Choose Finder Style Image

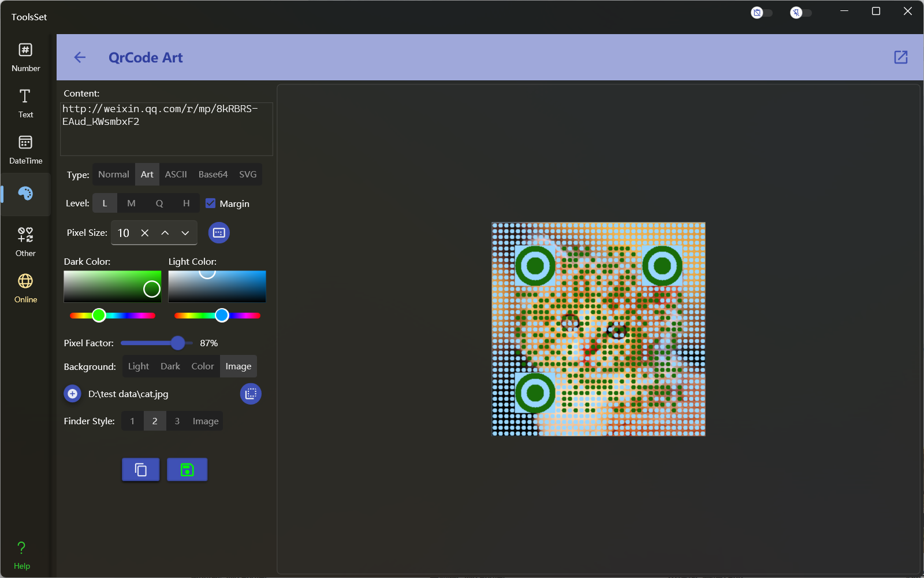pos(206,421)
